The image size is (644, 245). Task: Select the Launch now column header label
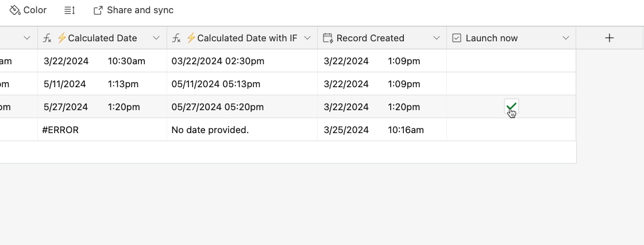coord(492,38)
